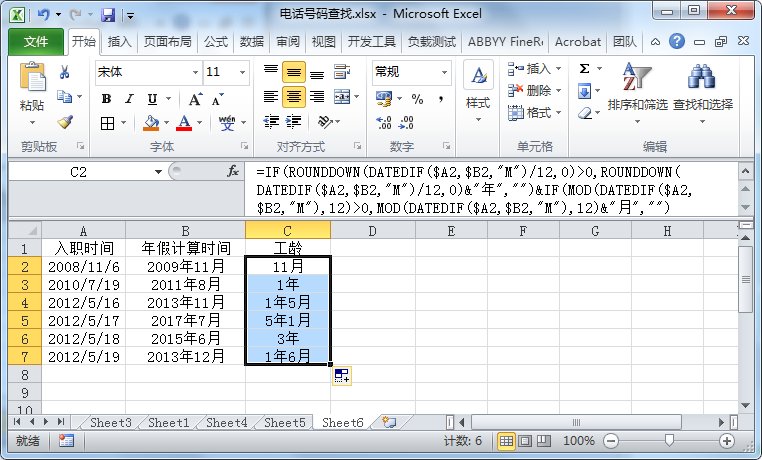Toggle center horizontal alignment
The width and height of the screenshot is (762, 460).
pyautogui.click(x=294, y=97)
